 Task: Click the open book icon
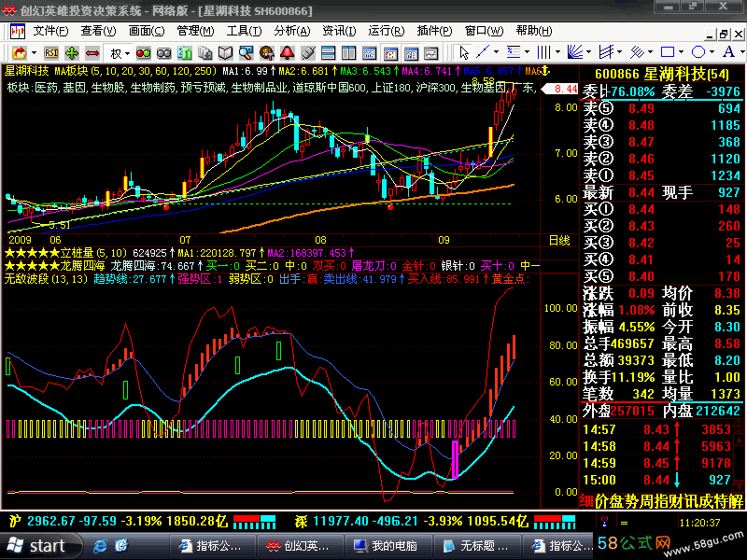click(x=225, y=52)
